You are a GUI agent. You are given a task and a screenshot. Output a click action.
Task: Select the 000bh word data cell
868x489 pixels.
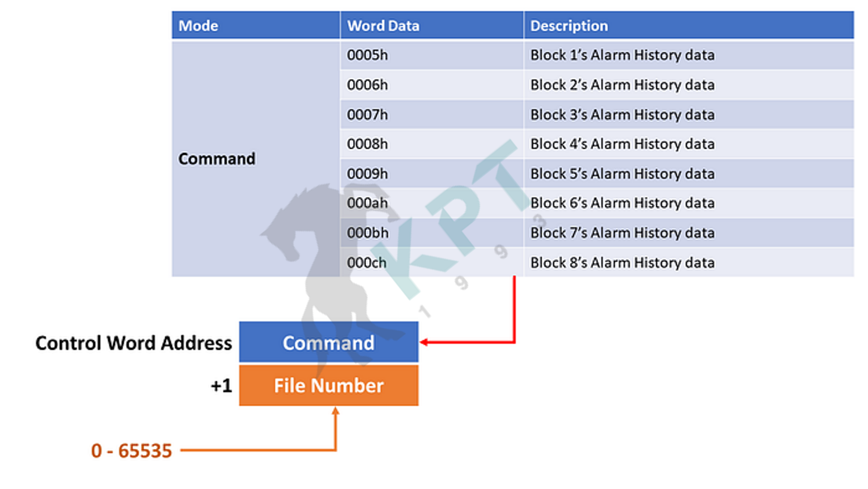point(432,233)
